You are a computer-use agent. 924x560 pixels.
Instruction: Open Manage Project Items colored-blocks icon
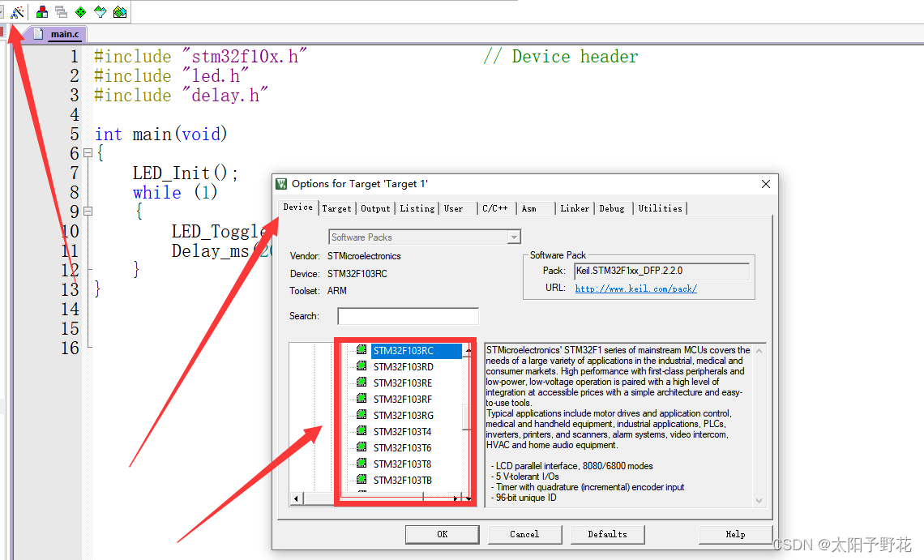pos(42,11)
